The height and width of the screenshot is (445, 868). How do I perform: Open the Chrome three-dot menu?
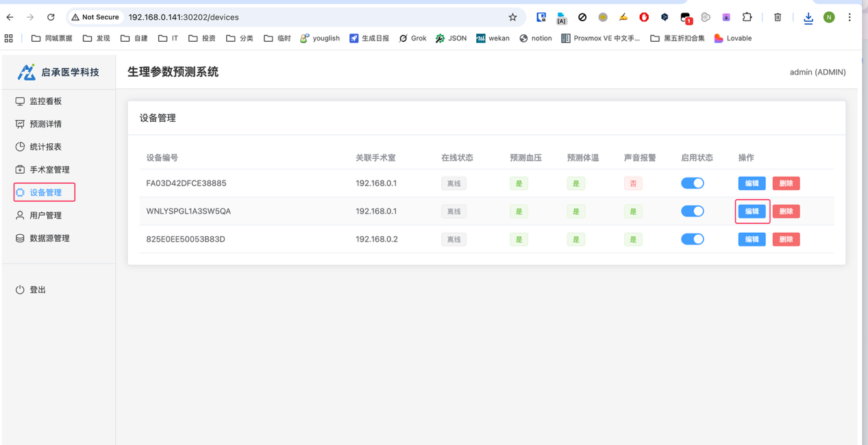[850, 17]
